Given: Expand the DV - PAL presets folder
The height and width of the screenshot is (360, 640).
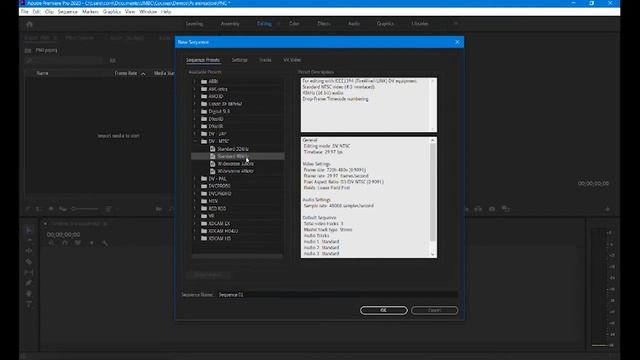Looking at the screenshot, I should click(x=195, y=179).
